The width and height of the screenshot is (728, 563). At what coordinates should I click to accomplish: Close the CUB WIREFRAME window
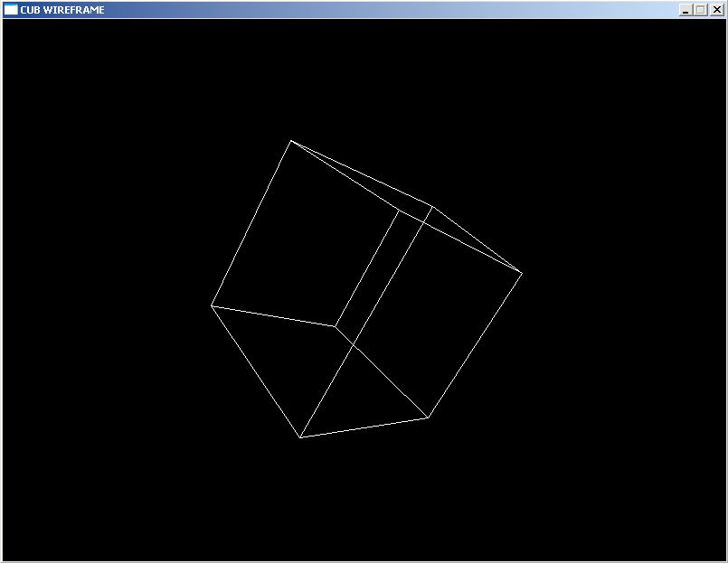717,10
